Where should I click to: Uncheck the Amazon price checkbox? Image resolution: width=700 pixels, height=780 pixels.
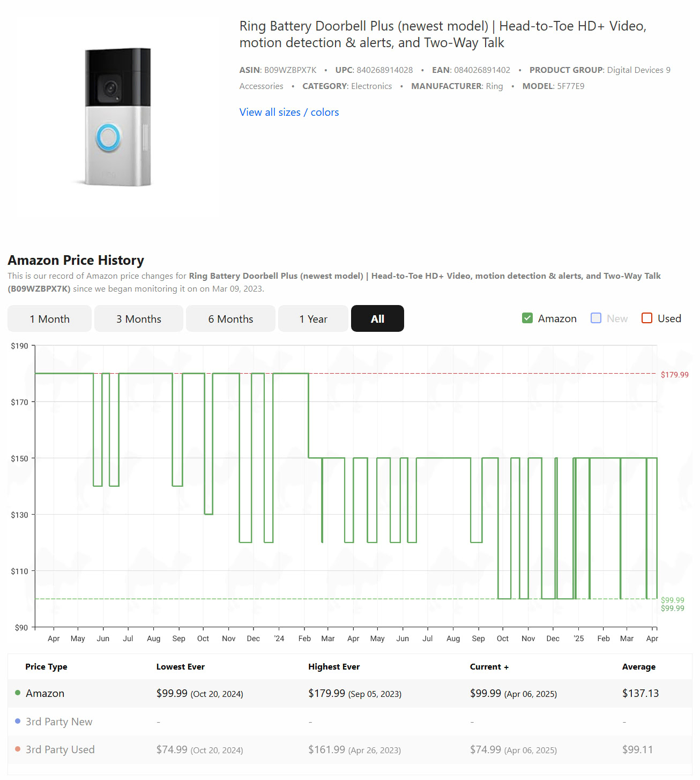point(527,318)
